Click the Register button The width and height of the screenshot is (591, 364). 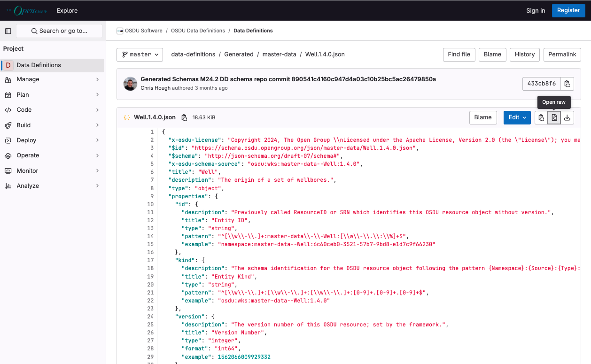pos(568,10)
